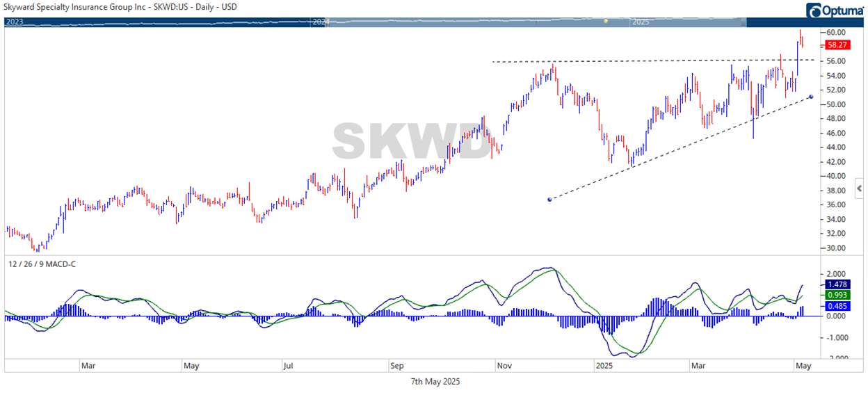Expand the side panel arrow at right edge

(x=859, y=188)
